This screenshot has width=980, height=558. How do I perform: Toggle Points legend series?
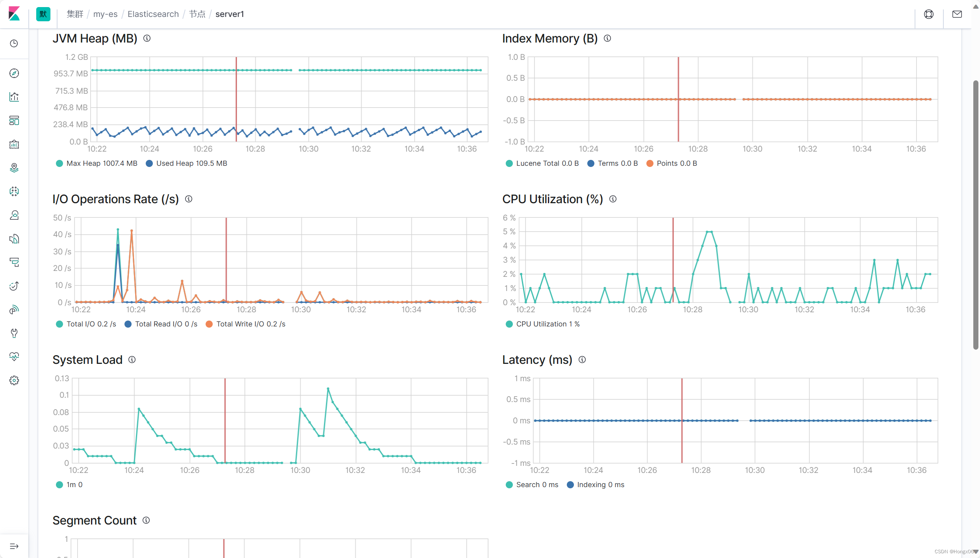click(672, 163)
